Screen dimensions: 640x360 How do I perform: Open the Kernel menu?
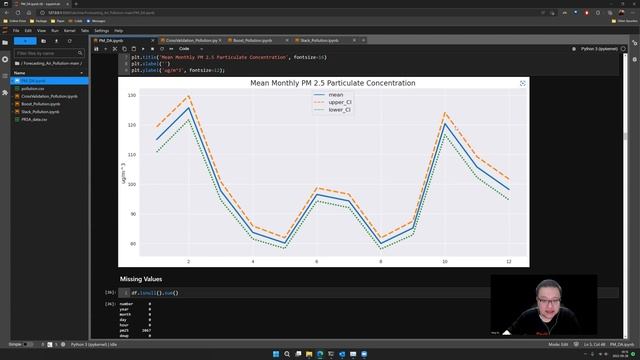point(69,31)
